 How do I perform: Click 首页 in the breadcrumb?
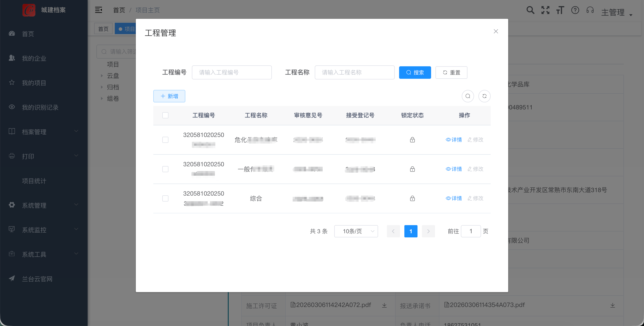119,10
